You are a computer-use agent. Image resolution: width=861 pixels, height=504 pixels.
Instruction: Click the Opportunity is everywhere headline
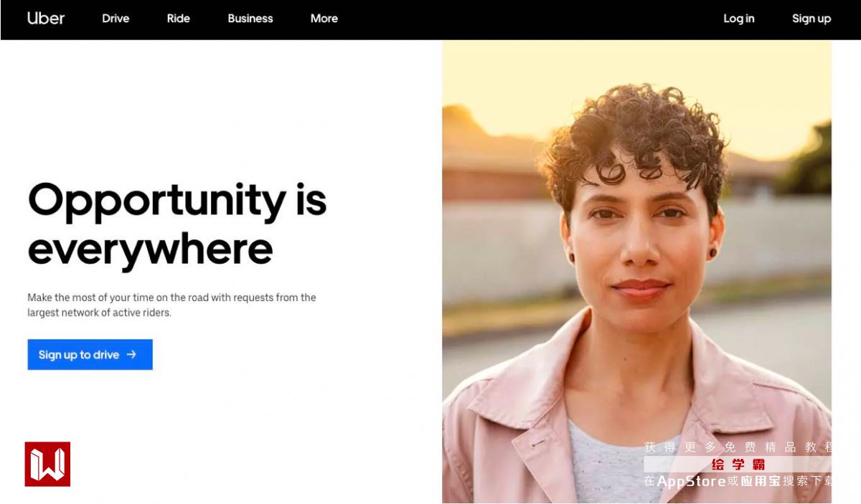click(177, 224)
